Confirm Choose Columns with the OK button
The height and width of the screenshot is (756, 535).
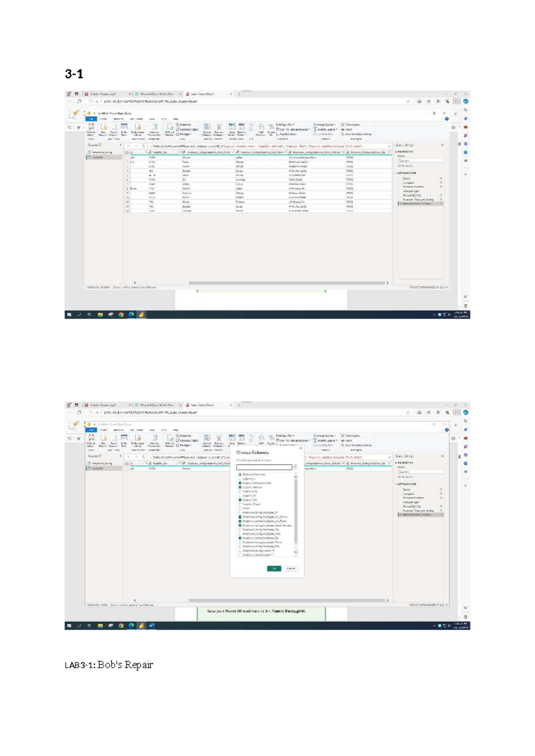(274, 568)
